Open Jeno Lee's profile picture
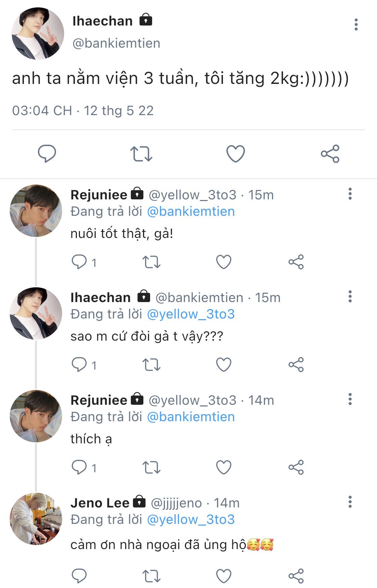The image size is (377, 588). pyautogui.click(x=36, y=519)
